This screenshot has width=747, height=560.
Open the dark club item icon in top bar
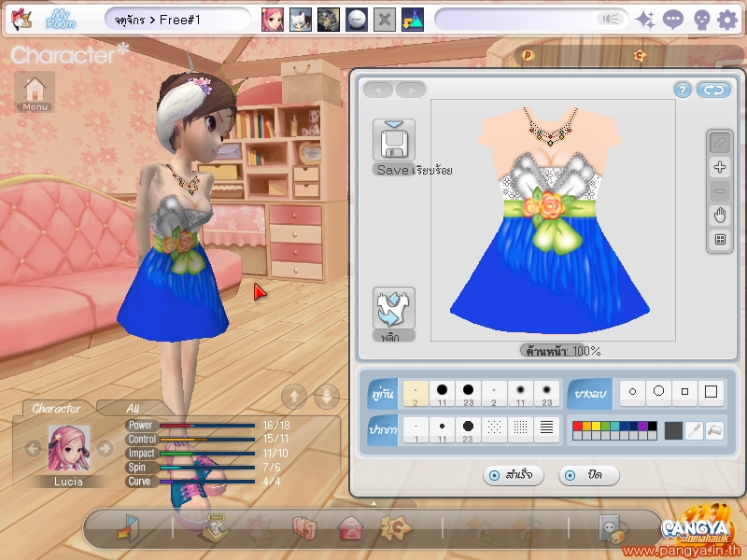click(329, 20)
